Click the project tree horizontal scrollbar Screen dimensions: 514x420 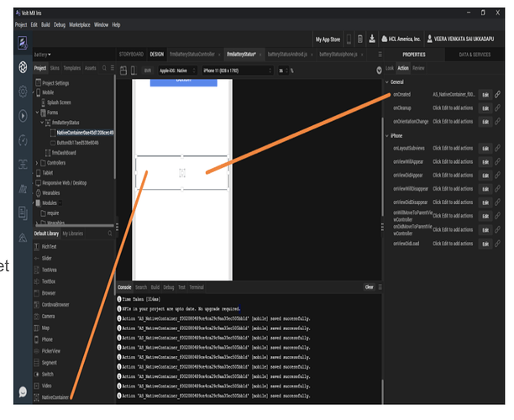(x=75, y=226)
